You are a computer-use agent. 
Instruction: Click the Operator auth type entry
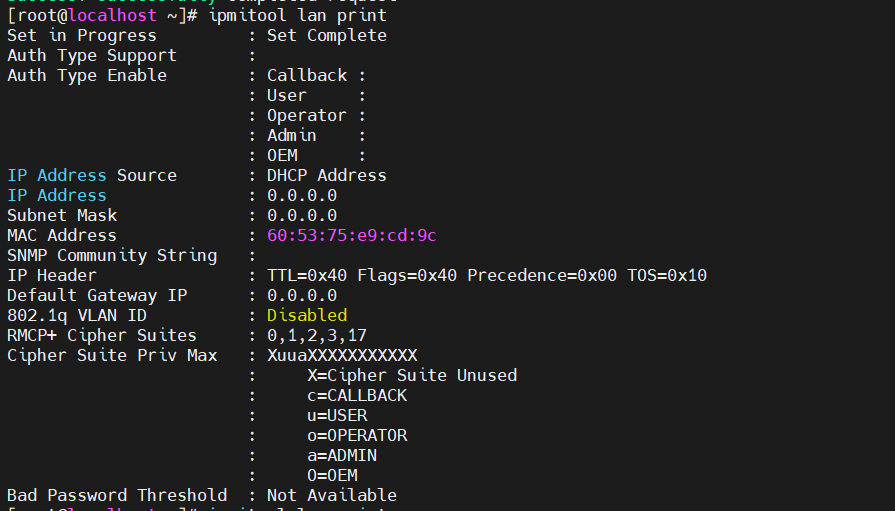coord(306,116)
